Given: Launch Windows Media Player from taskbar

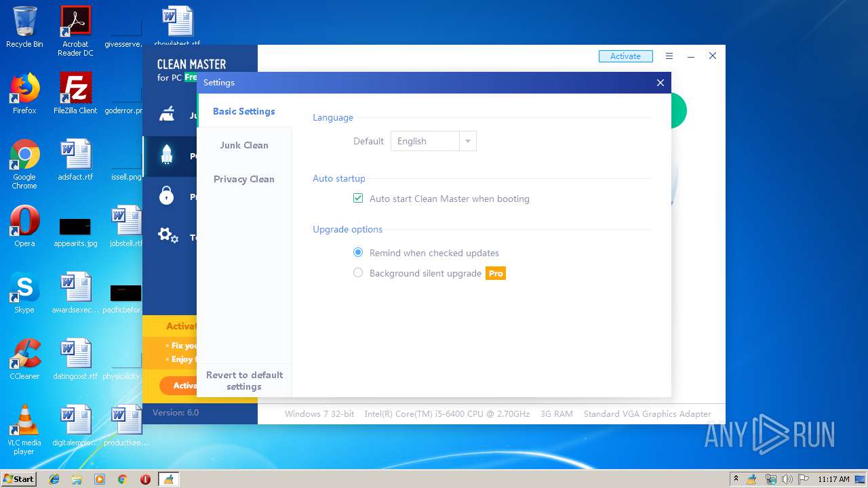Looking at the screenshot, I should [x=100, y=479].
